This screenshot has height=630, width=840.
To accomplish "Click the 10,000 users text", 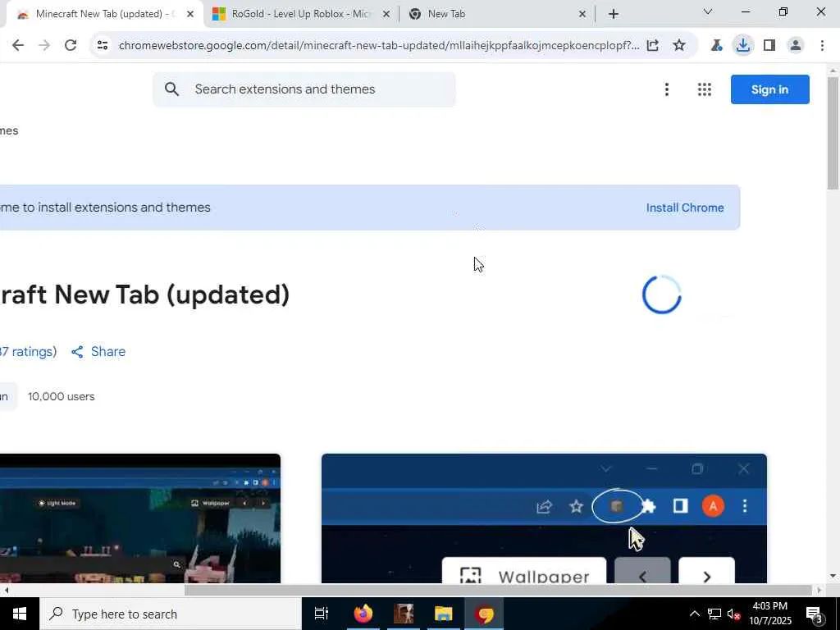I will pos(61,397).
